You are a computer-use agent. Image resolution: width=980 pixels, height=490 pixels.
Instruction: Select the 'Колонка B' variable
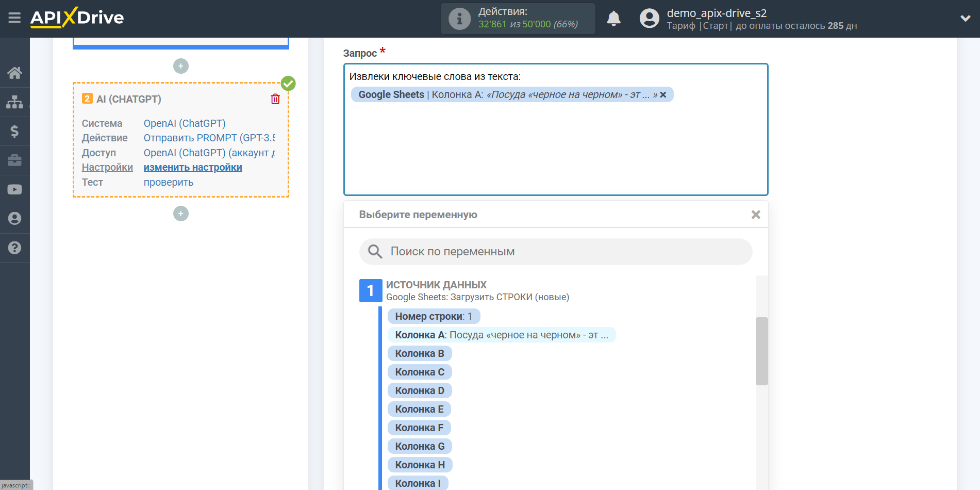tap(420, 353)
